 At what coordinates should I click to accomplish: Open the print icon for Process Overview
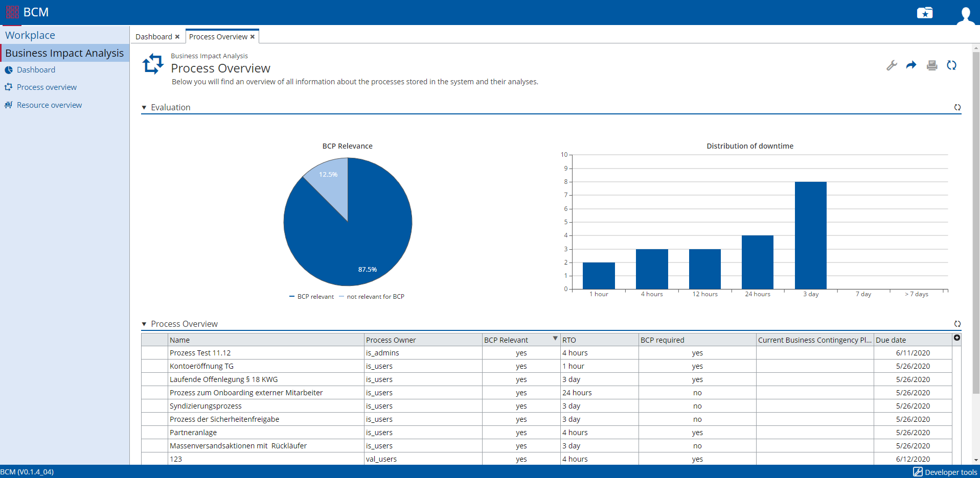click(931, 65)
